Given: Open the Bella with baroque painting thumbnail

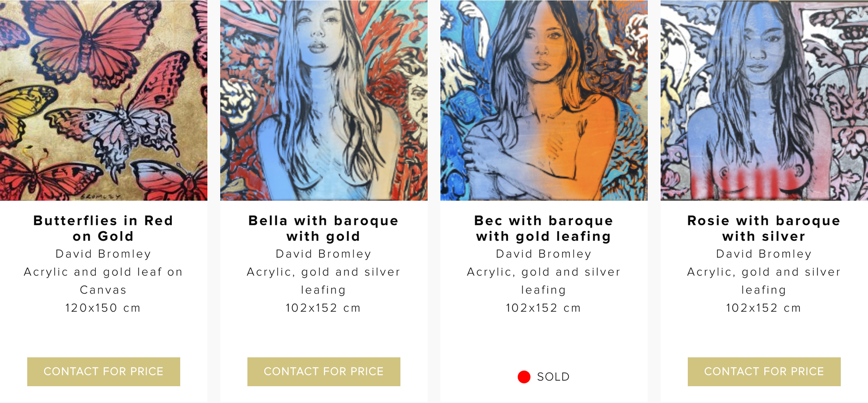Looking at the screenshot, I should click(324, 100).
